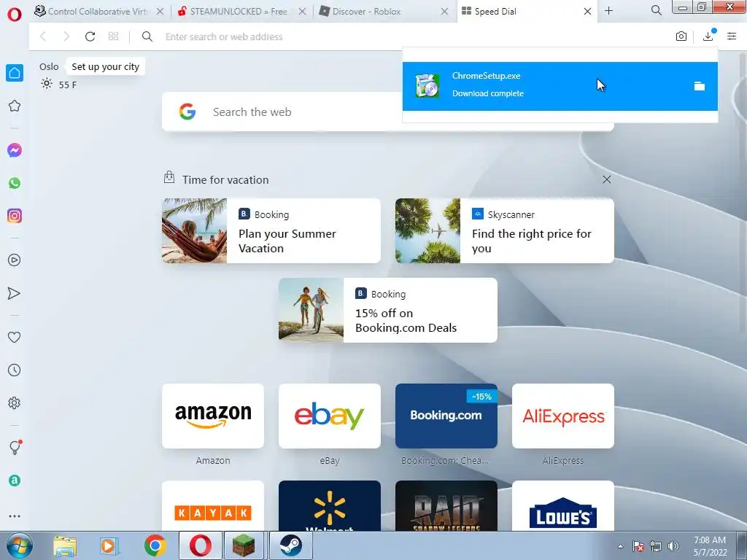
Task: Open the lightbulb tips icon in sidebar
Action: click(x=15, y=447)
